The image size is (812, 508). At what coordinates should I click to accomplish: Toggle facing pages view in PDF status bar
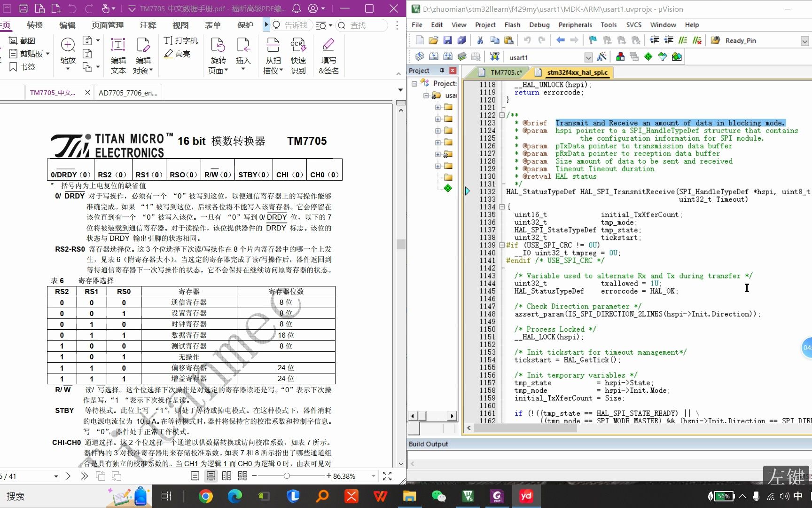coord(226,476)
